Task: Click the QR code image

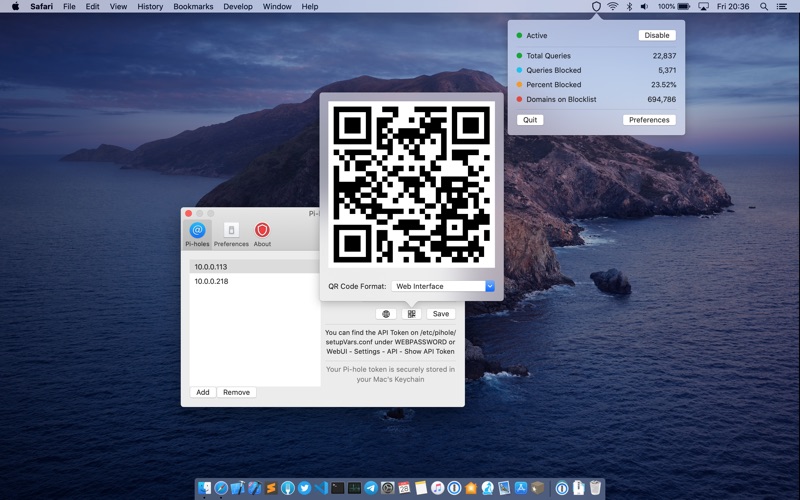Action: pyautogui.click(x=411, y=184)
